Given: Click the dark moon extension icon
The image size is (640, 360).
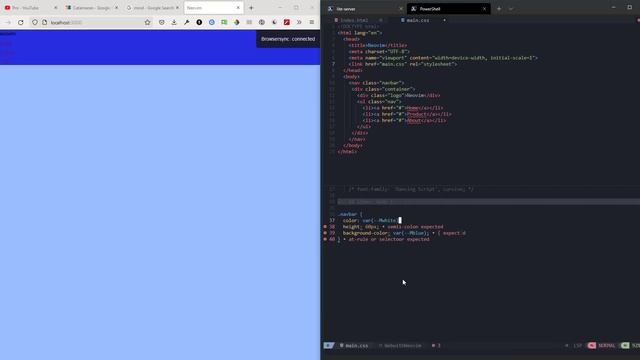Looking at the screenshot, I should pos(274,22).
